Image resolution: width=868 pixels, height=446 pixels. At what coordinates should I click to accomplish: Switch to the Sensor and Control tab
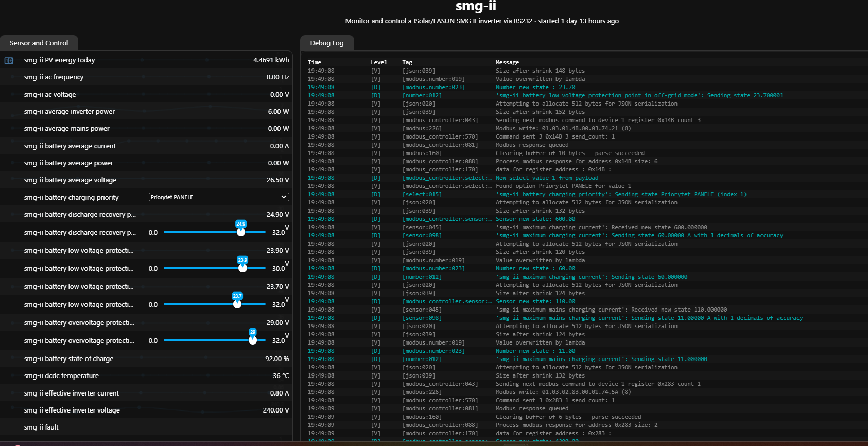(39, 43)
